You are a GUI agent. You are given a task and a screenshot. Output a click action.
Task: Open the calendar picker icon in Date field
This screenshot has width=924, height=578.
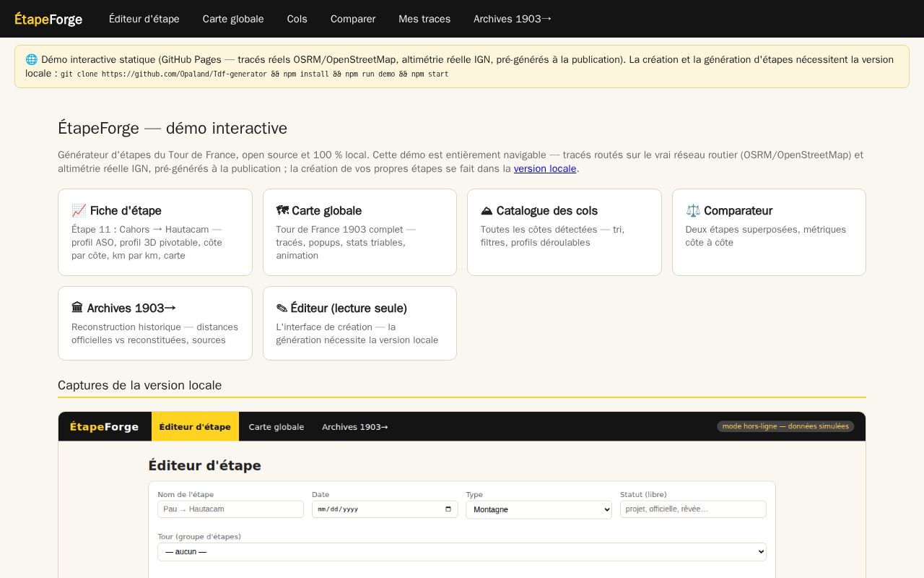(x=448, y=509)
